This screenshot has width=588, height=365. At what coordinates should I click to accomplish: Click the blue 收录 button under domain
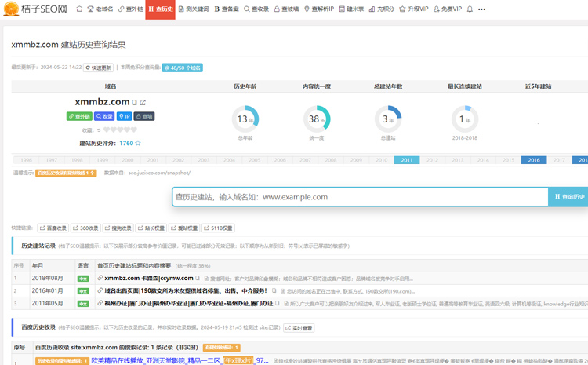(x=104, y=116)
